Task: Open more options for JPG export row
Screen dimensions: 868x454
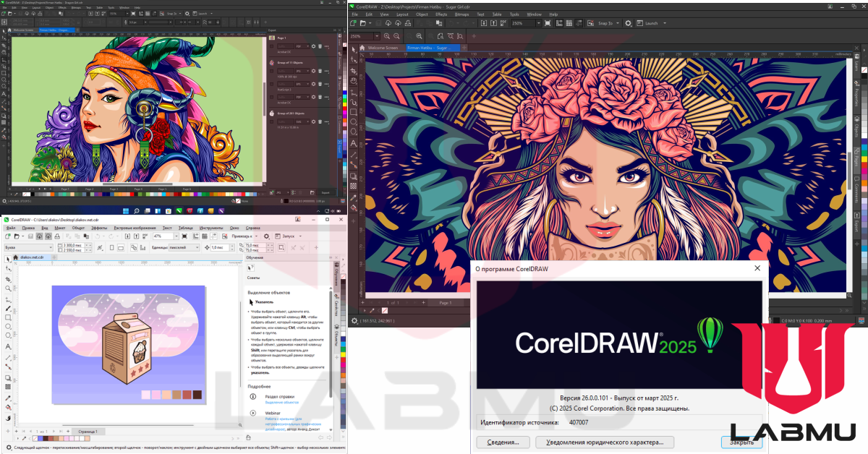Action: point(327,71)
